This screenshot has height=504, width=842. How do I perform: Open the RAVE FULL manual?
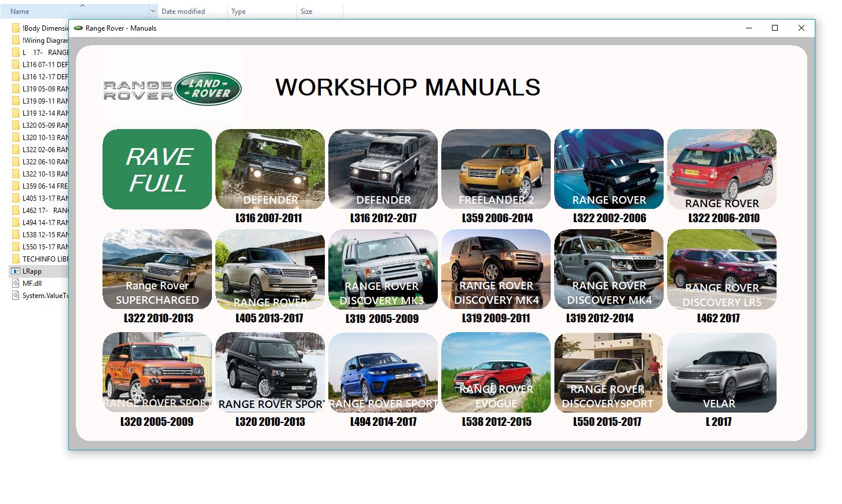coord(156,169)
